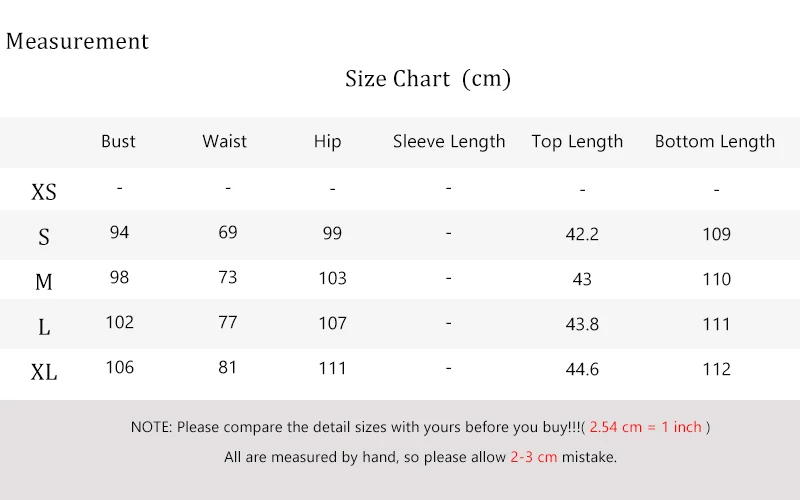The image size is (800, 500).
Task: Click the red 2-3 cm text
Action: (x=534, y=457)
